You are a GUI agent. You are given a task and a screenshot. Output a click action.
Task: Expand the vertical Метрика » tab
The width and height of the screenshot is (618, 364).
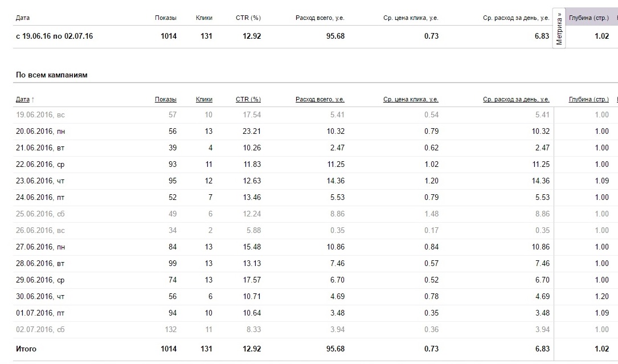click(x=559, y=28)
